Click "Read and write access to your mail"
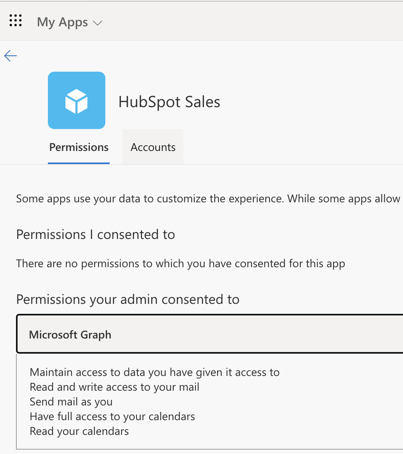The width and height of the screenshot is (403, 454). point(115,387)
